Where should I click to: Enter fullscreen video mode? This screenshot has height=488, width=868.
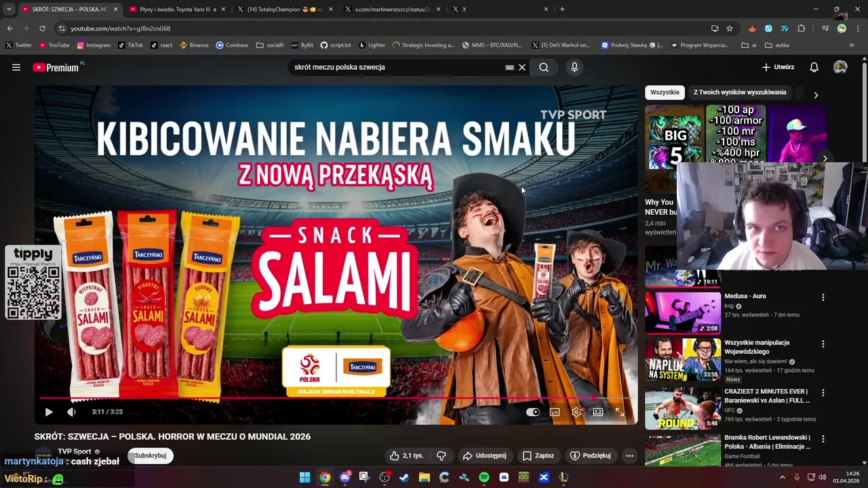[x=620, y=411]
